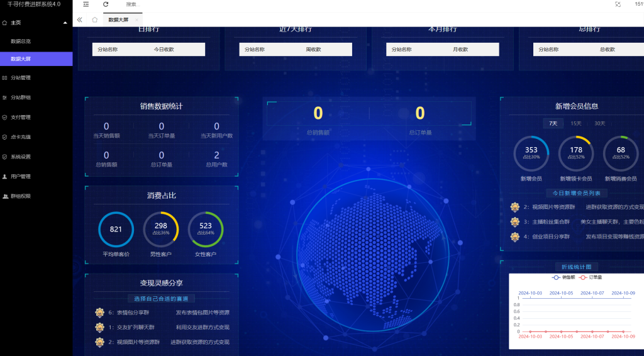This screenshot has height=356, width=644.
Task: Click the 分站管理 sidebar icon
Action: [4, 77]
